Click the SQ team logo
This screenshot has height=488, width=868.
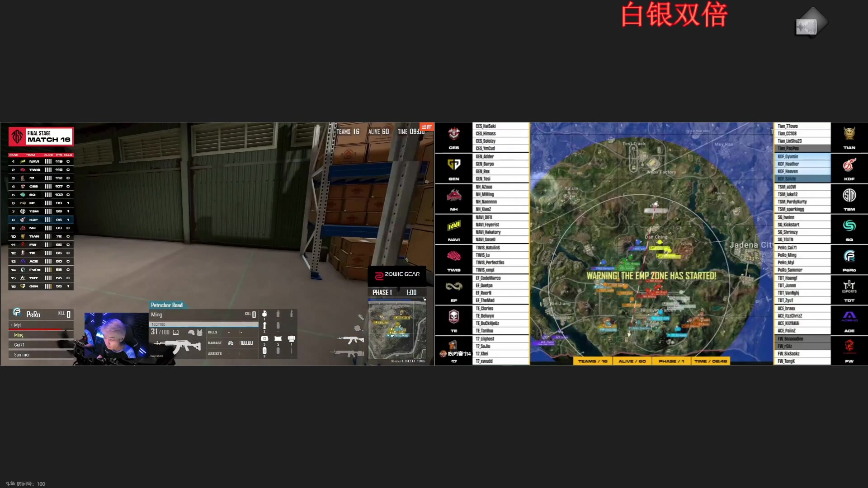[849, 225]
